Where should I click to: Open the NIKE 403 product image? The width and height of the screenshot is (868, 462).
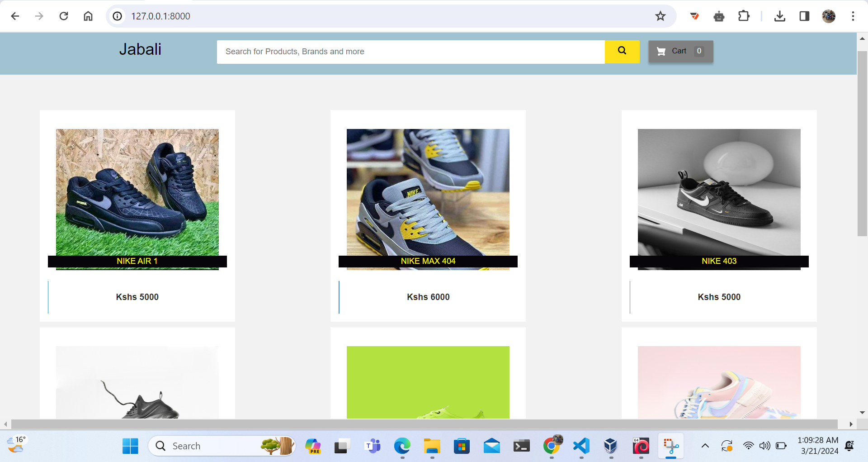coord(719,192)
